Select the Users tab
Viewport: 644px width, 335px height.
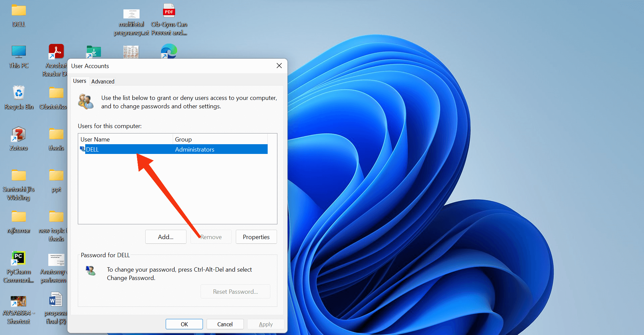point(79,81)
